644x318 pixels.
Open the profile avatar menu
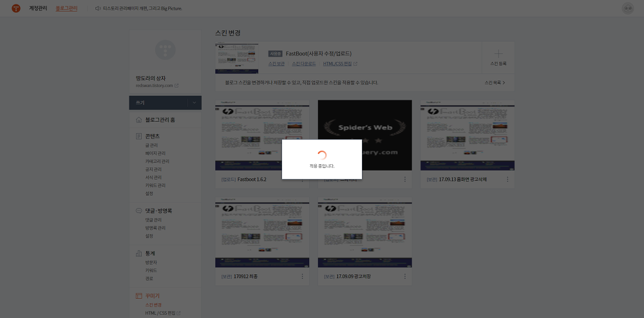tap(627, 8)
